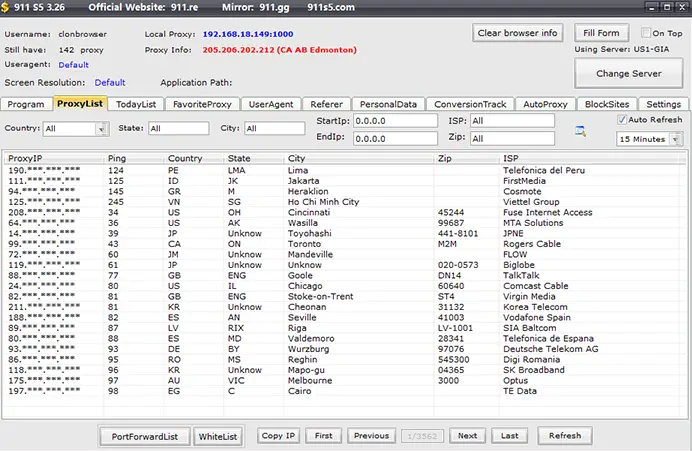Select the Toronto Rogers Cable proxy row
The image size is (692, 451).
click(x=344, y=244)
